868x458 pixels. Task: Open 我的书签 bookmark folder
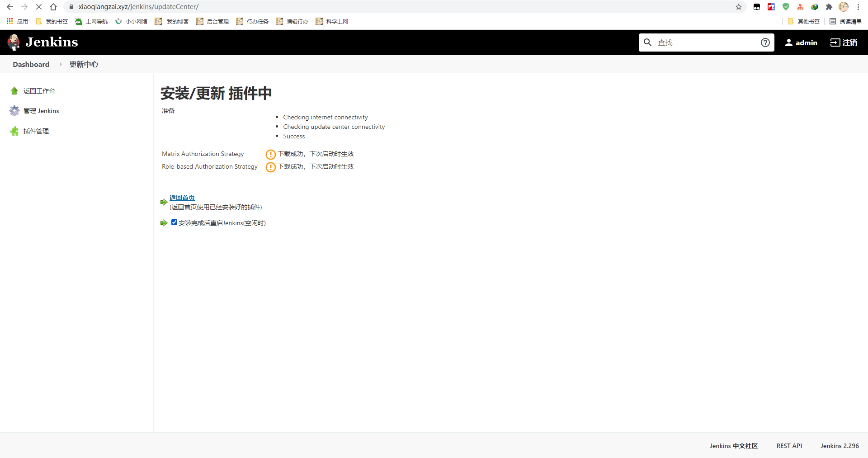coord(52,21)
